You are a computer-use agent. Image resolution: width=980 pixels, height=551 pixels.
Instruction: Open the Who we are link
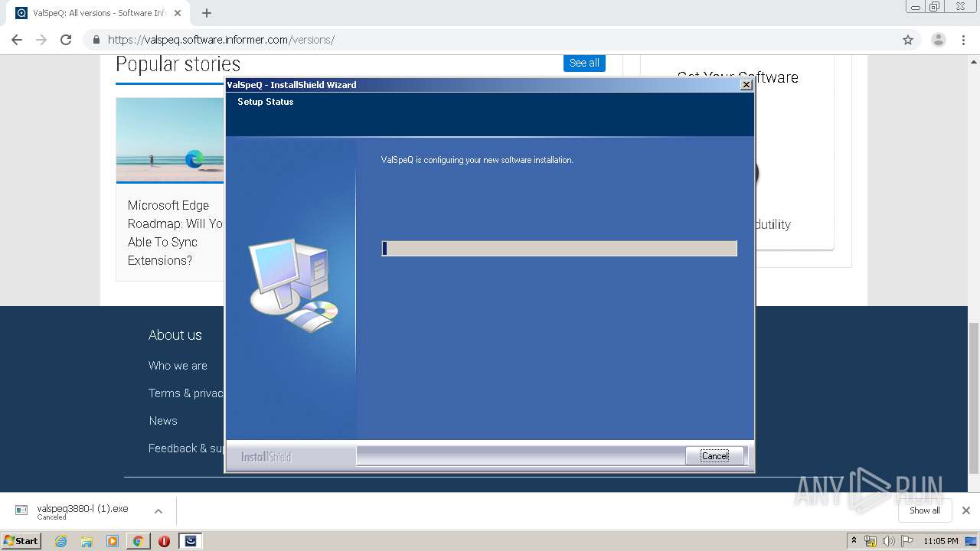point(178,366)
